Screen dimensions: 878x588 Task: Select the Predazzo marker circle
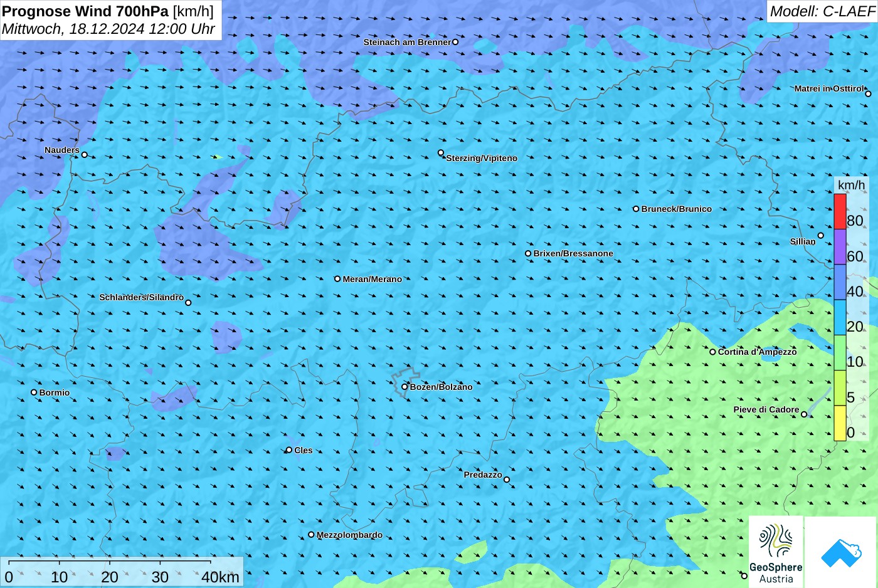507,480
